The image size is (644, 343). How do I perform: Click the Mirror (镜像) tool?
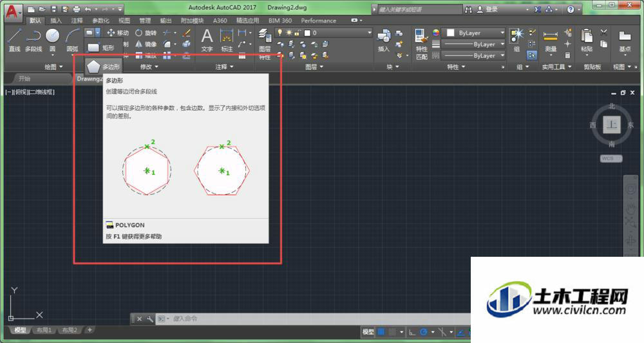pyautogui.click(x=146, y=44)
